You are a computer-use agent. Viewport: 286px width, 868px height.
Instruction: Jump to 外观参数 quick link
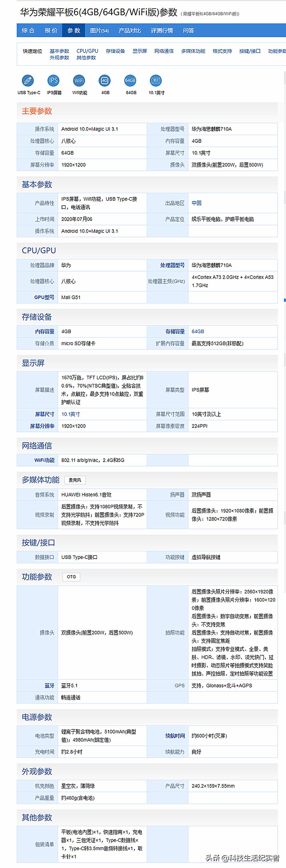point(59,58)
